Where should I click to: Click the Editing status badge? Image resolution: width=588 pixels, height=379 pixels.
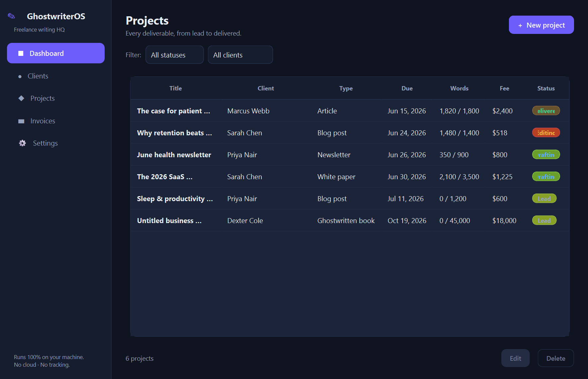(546, 133)
